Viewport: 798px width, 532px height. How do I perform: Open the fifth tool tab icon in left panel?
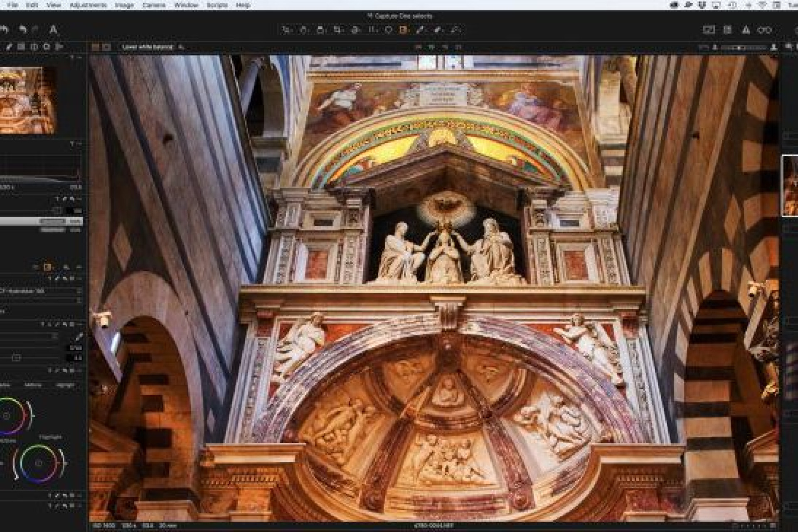click(x=59, y=47)
